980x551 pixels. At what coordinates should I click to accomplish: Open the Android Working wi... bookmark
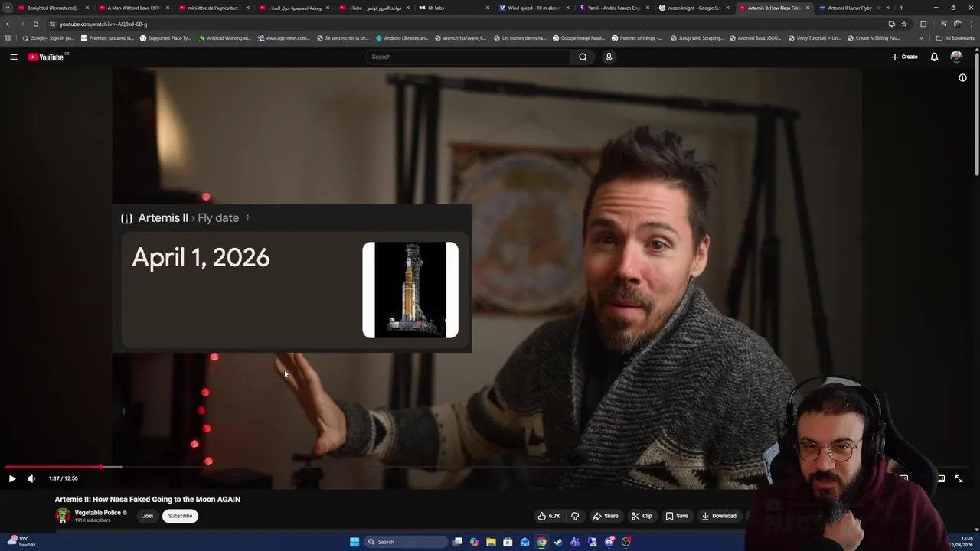225,37
